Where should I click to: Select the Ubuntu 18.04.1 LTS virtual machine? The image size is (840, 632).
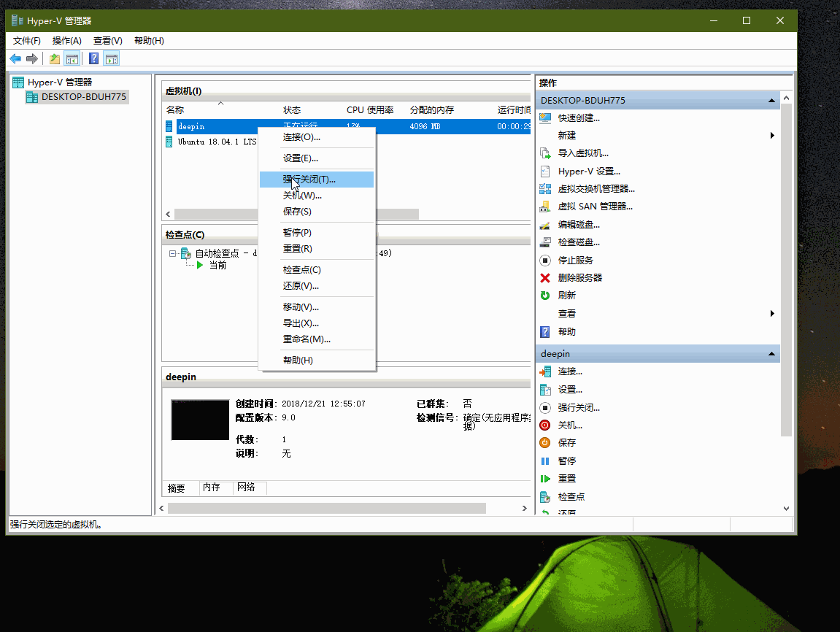(217, 142)
